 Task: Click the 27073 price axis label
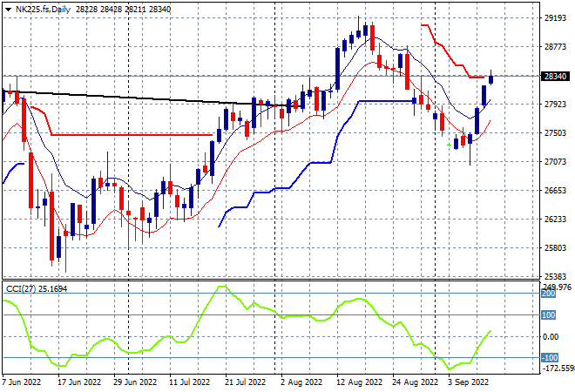tap(555, 162)
